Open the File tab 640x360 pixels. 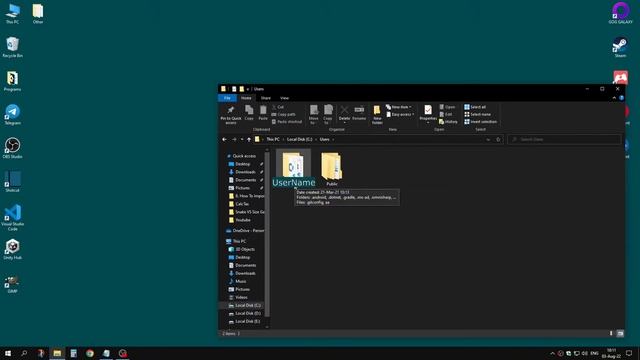tap(227, 98)
